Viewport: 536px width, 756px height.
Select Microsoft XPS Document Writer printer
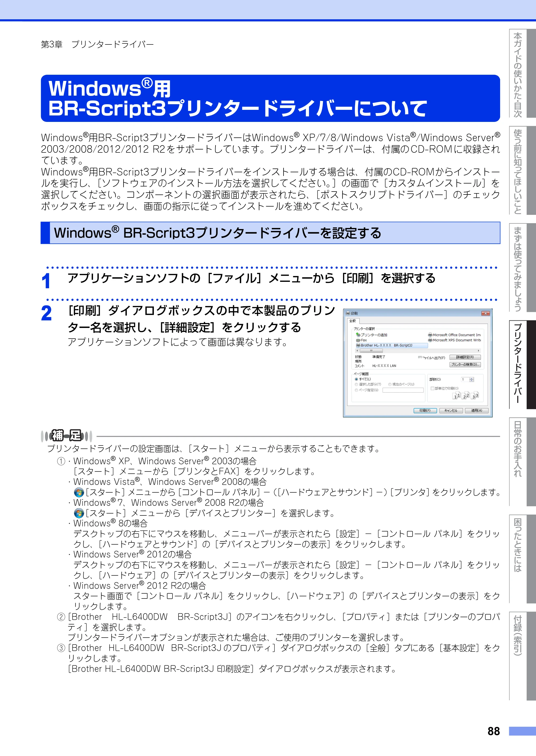tap(454, 340)
